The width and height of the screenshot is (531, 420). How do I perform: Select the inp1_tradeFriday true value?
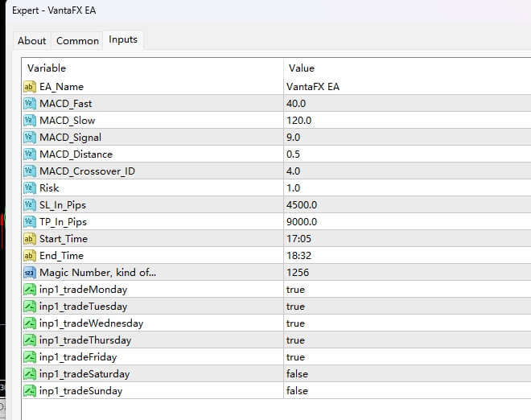coord(295,357)
